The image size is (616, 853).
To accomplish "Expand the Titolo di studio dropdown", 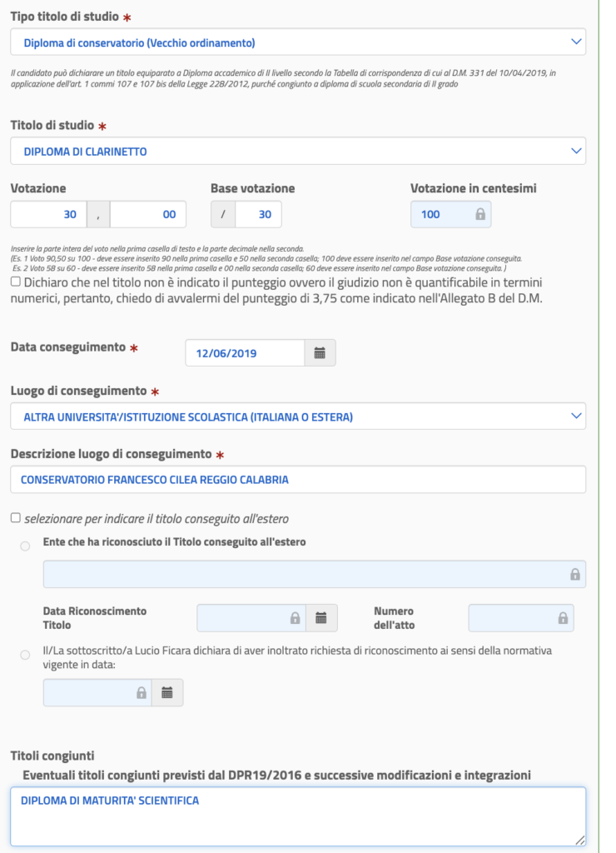I will point(298,151).
